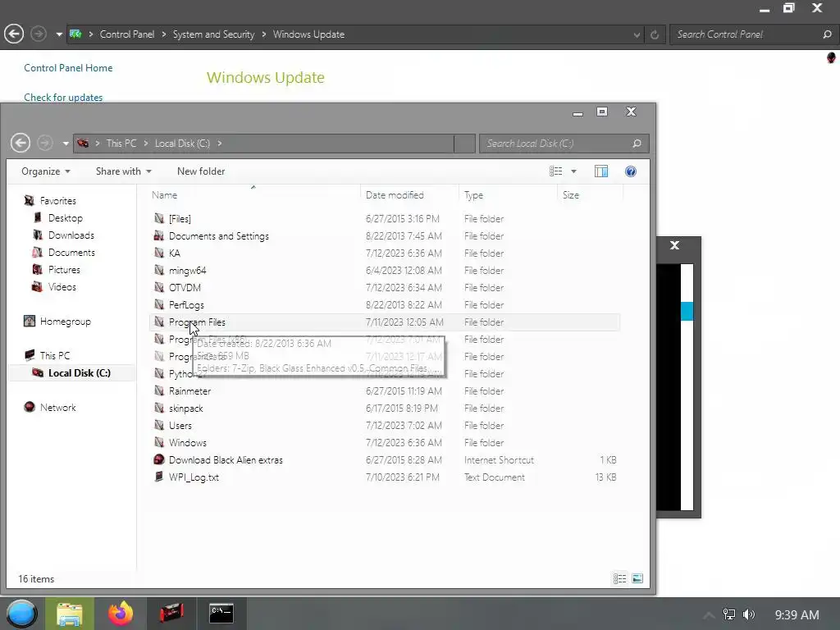
Task: Go to Pictures in navigation pane
Action: 64,269
